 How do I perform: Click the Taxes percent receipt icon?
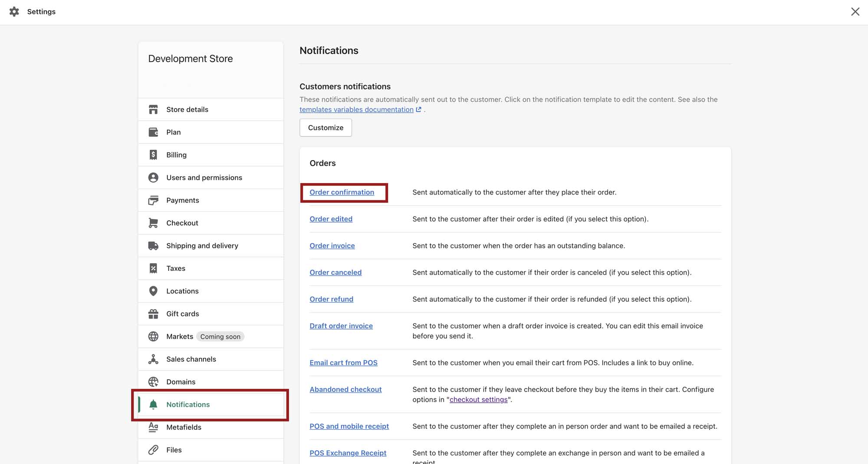pyautogui.click(x=153, y=268)
